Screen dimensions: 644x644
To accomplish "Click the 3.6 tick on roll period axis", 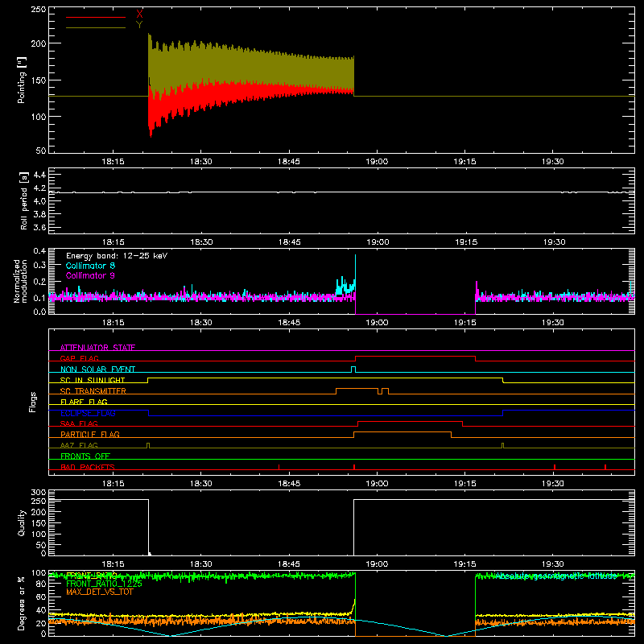I will (x=39, y=228).
